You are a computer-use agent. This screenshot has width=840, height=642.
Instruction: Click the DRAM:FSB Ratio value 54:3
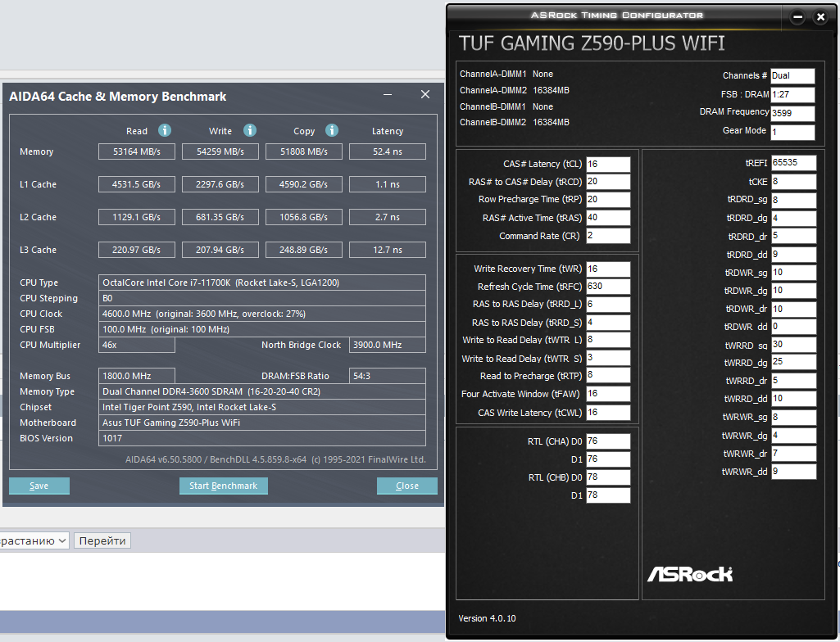tap(388, 376)
